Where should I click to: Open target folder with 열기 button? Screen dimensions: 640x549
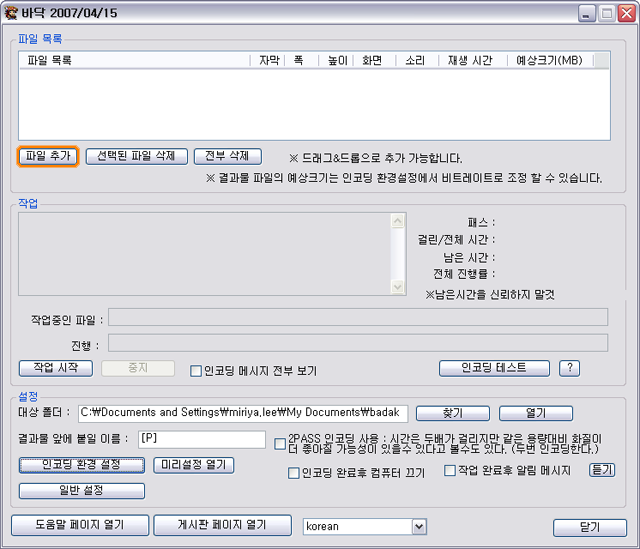536,413
